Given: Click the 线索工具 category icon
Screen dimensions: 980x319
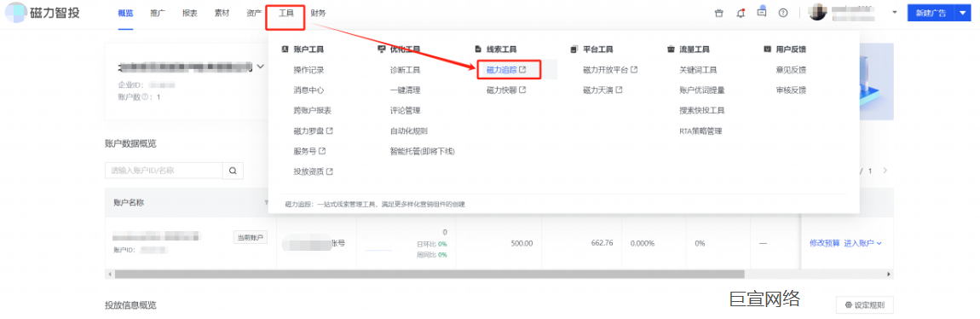Looking at the screenshot, I should (478, 49).
